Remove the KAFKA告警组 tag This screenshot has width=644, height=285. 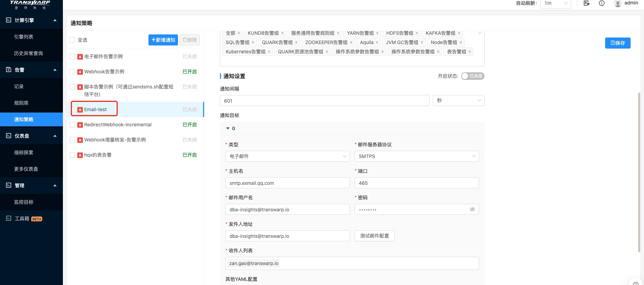coord(459,33)
